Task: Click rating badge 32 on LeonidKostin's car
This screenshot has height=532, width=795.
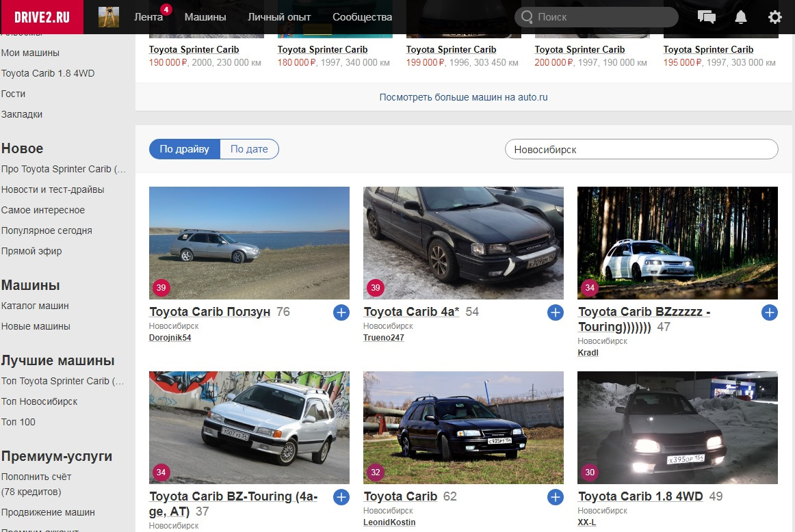Action: 375,473
